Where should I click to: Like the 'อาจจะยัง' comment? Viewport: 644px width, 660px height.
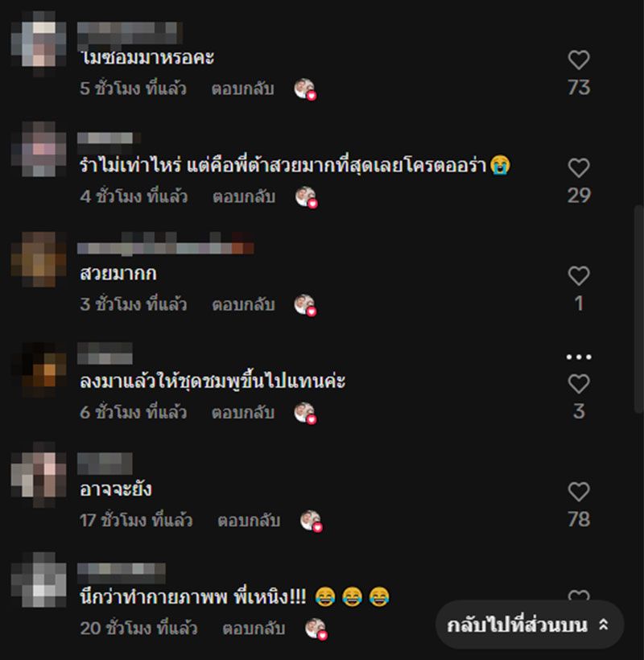tap(579, 492)
